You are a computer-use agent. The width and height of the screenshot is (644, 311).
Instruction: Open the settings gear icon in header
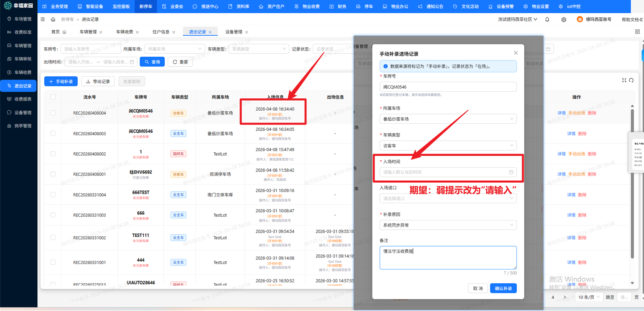click(564, 20)
